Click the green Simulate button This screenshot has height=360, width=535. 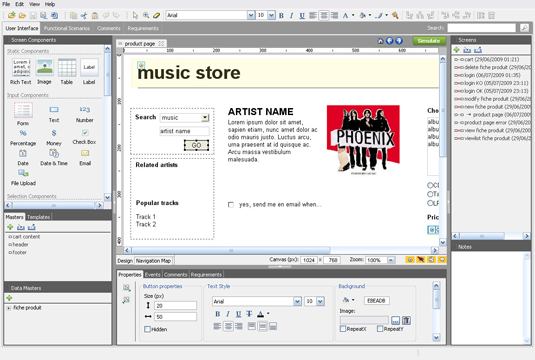point(429,41)
